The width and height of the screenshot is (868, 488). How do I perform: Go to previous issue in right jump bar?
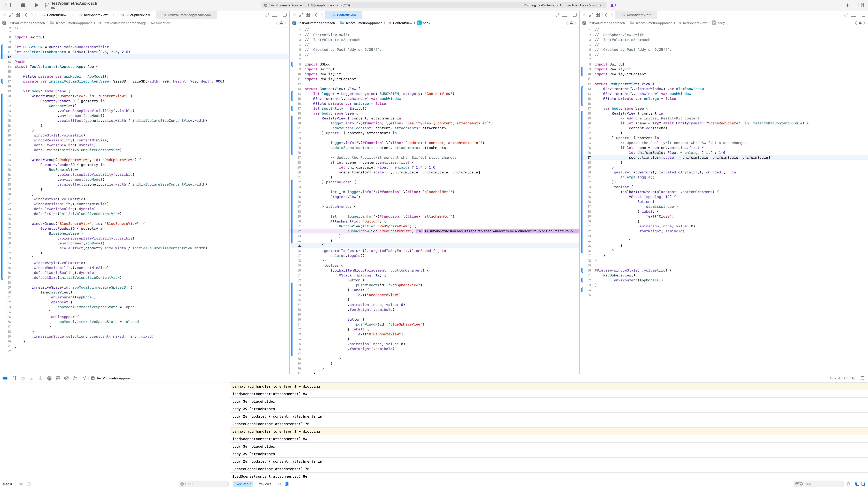click(x=856, y=23)
